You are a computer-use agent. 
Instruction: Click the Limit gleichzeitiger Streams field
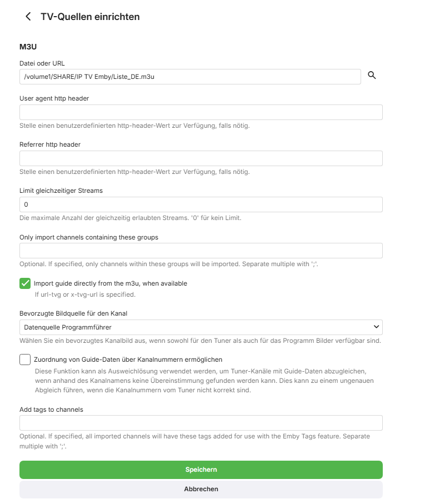201,204
